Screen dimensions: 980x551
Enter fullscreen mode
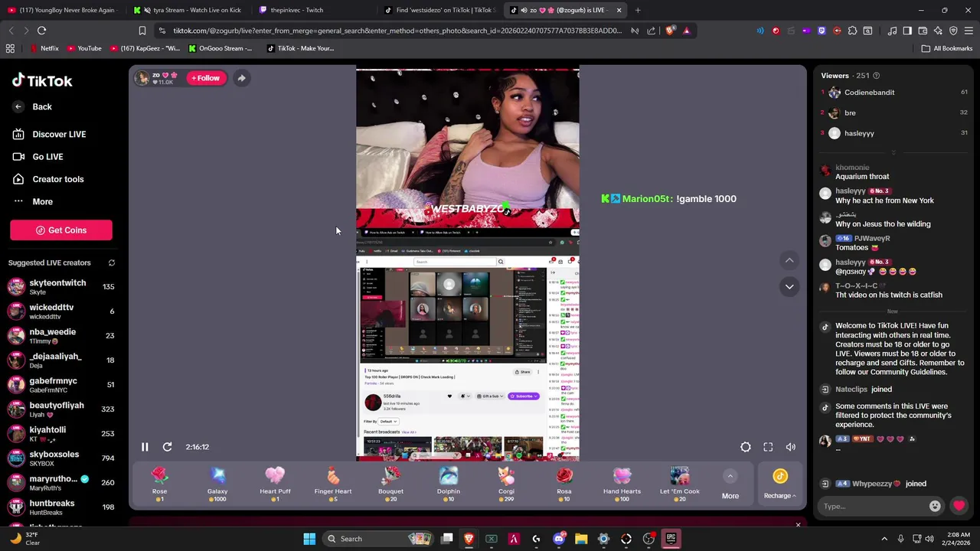768,447
